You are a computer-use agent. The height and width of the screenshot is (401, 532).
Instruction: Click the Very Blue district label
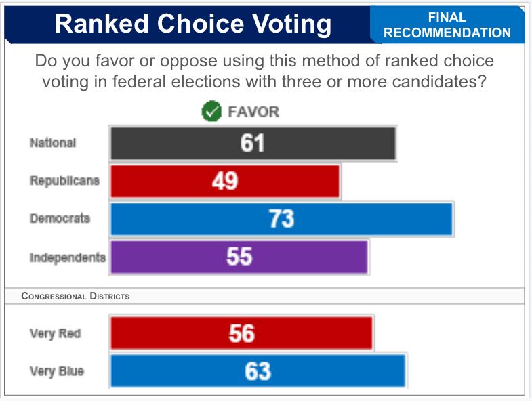click(57, 371)
